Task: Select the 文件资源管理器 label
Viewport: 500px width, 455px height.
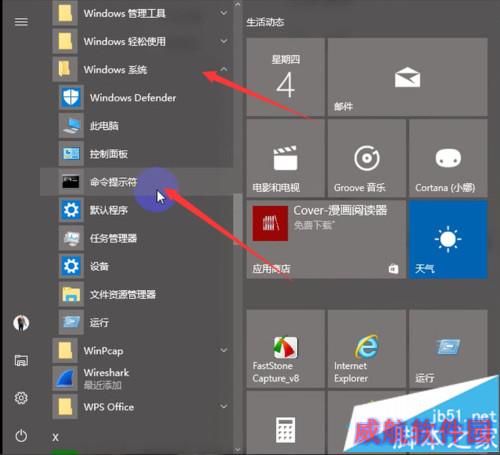Action: click(x=123, y=294)
